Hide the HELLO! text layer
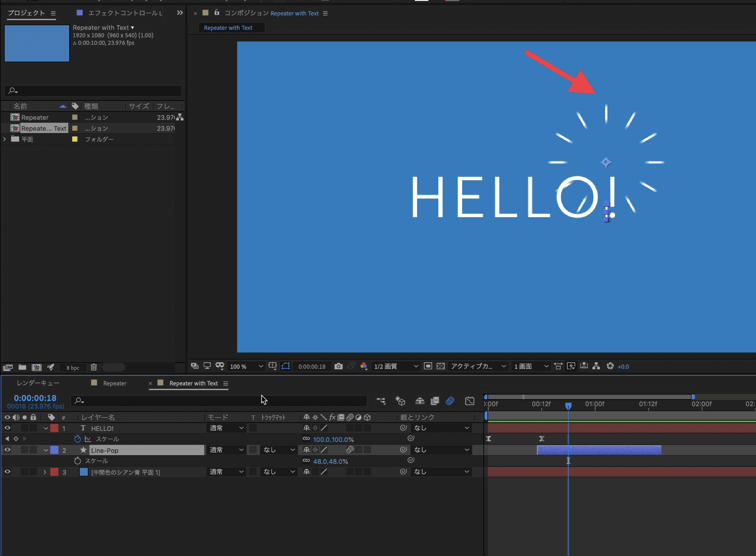Image resolution: width=756 pixels, height=556 pixels. (7, 428)
